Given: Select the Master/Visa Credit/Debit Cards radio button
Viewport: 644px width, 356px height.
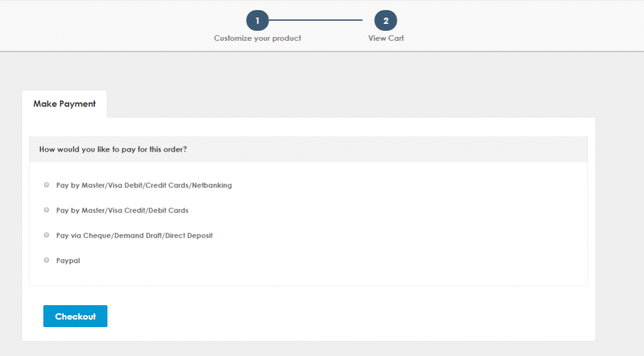Looking at the screenshot, I should [47, 210].
